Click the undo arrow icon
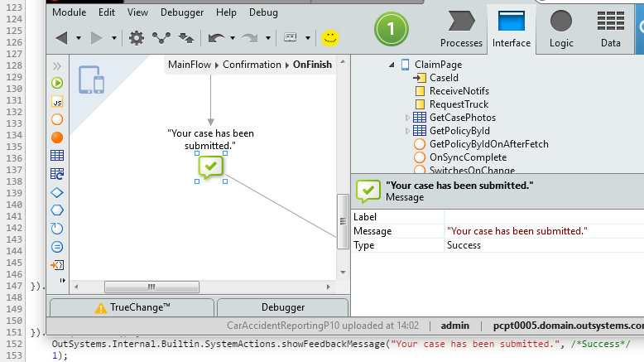The height and width of the screenshot is (362, 644). tap(216, 38)
